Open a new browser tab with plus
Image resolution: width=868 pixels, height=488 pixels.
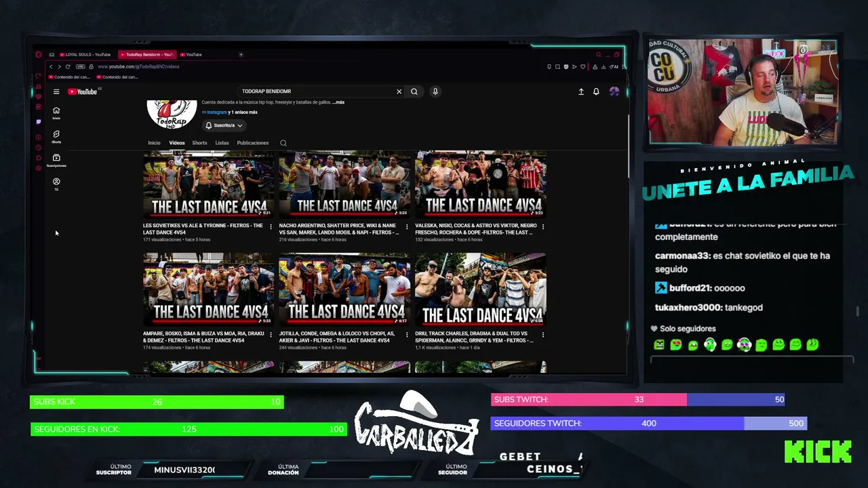[241, 54]
